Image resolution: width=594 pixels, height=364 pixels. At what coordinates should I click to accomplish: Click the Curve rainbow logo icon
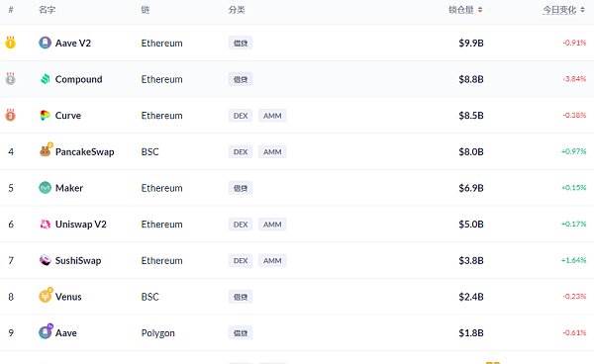coord(46,115)
